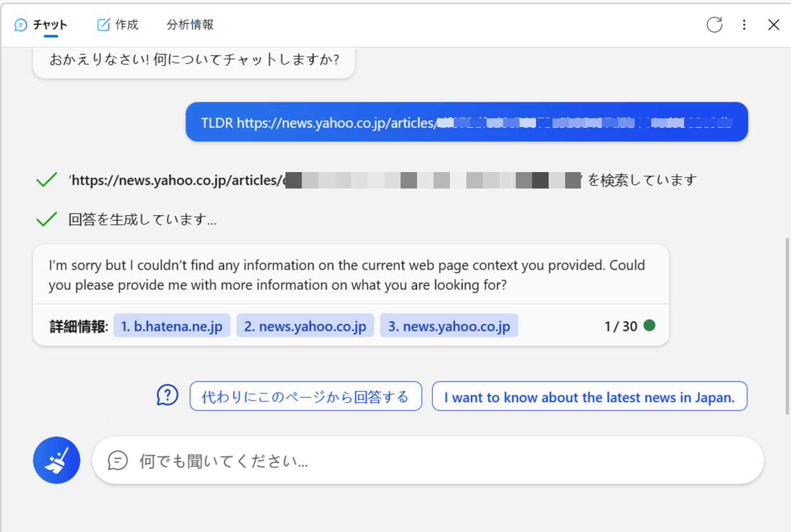Click the 1/30 conversation counter
This screenshot has width=791, height=532.
coord(621,325)
